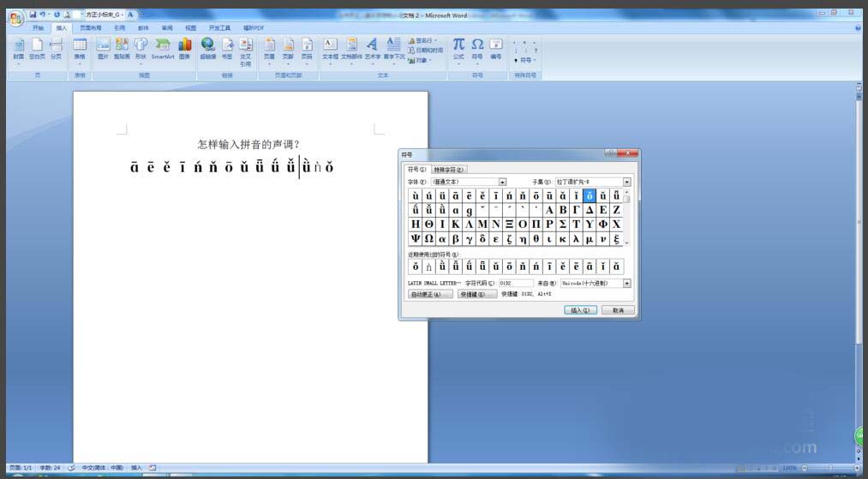Click the 字符代码 character code field
868x479 pixels.
pos(516,283)
